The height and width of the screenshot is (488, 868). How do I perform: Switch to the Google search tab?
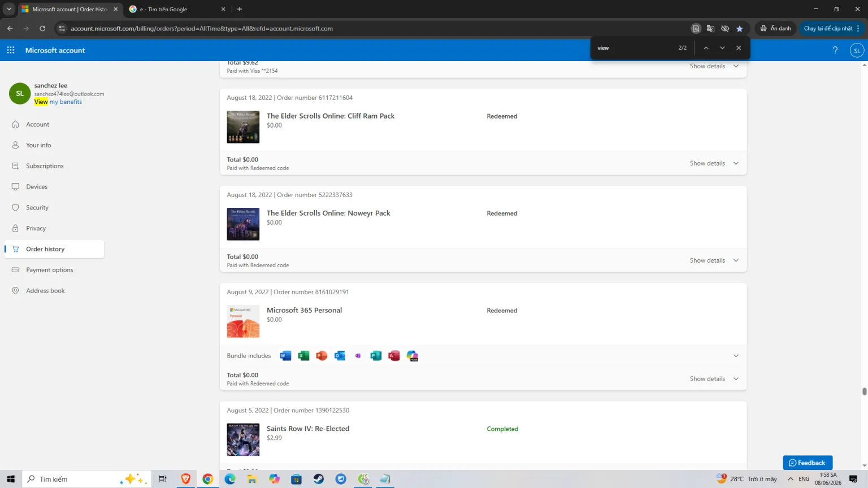pyautogui.click(x=176, y=9)
